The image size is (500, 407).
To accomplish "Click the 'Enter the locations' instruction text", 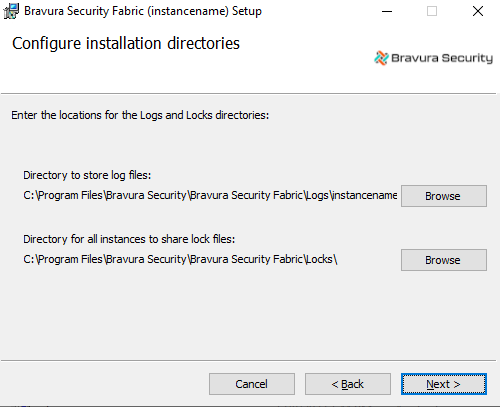I will [140, 115].
